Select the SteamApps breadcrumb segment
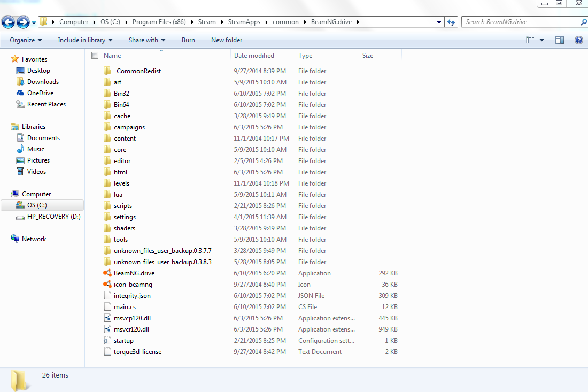Viewport: 588px width, 392px height. (244, 22)
